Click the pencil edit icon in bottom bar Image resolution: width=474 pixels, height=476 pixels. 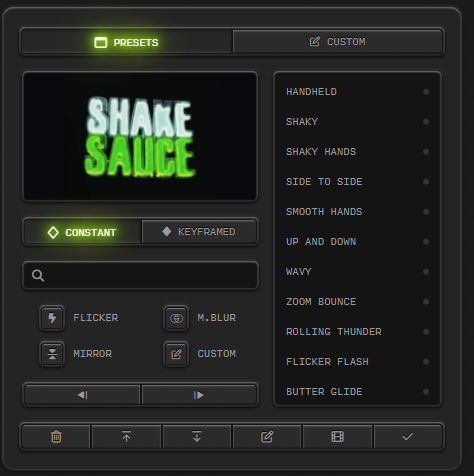coord(267,436)
